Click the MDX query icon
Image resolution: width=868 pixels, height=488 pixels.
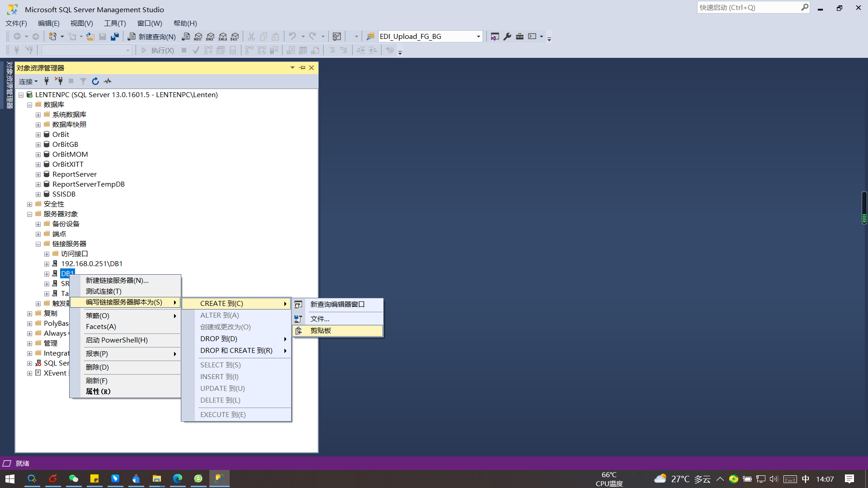tap(198, 37)
